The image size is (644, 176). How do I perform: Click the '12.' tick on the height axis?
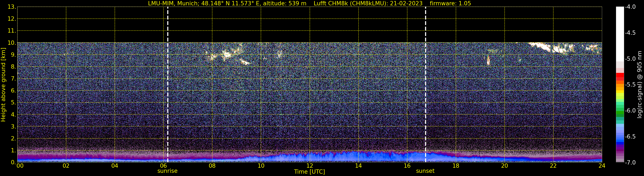[x=12, y=19]
